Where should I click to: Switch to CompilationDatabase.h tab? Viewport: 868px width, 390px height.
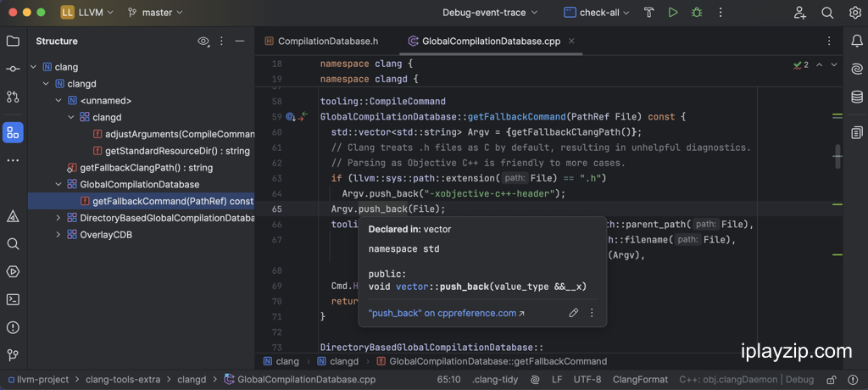(x=321, y=41)
